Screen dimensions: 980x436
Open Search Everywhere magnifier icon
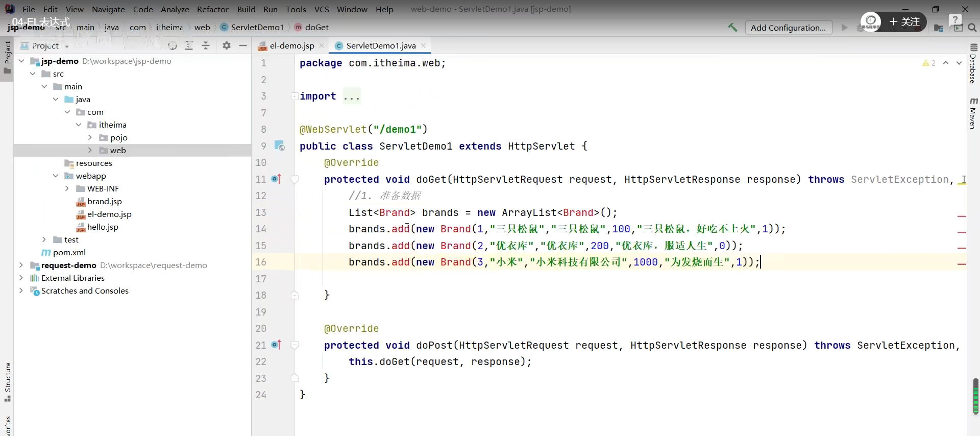(x=972, y=28)
